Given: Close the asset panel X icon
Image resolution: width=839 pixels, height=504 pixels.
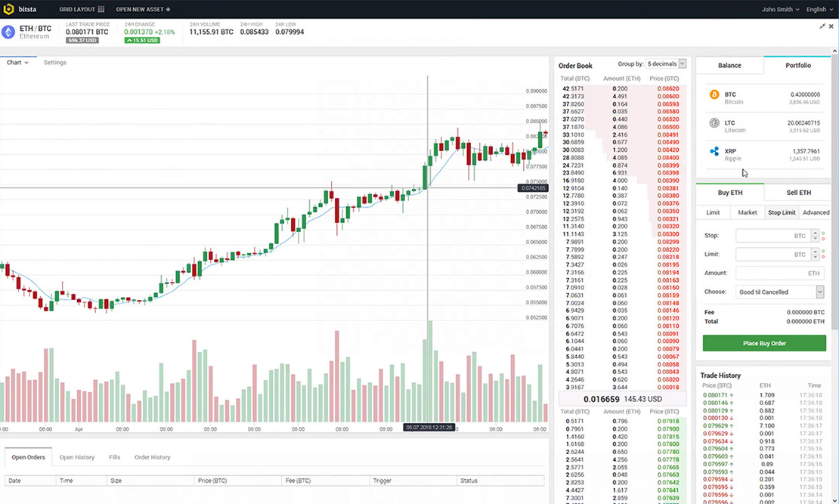Looking at the screenshot, I should click(831, 26).
